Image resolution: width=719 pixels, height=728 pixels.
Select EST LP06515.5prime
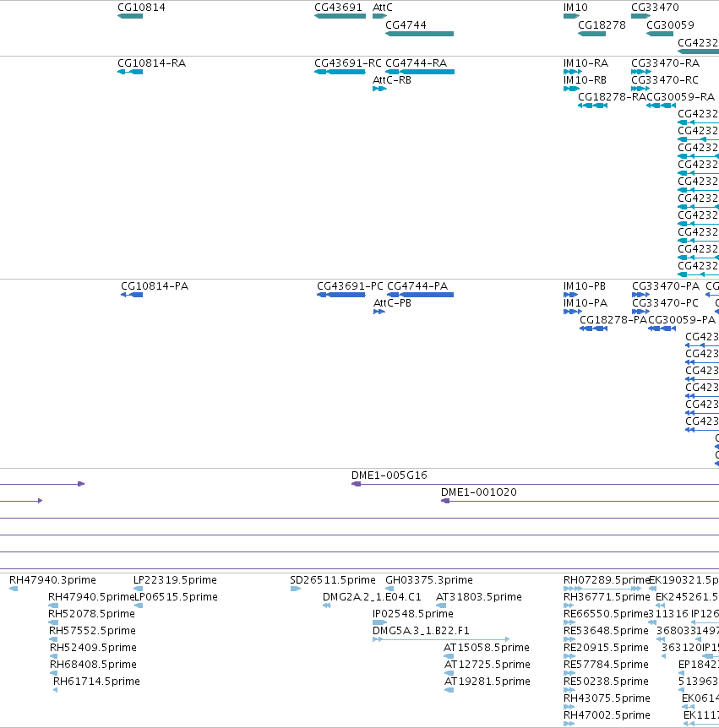pyautogui.click(x=139, y=606)
